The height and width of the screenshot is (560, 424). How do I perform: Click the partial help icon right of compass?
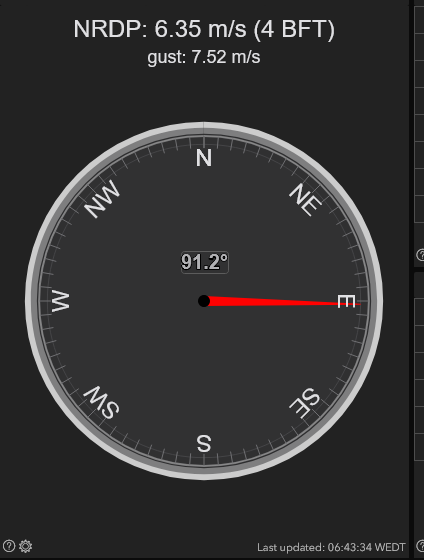coord(421,255)
